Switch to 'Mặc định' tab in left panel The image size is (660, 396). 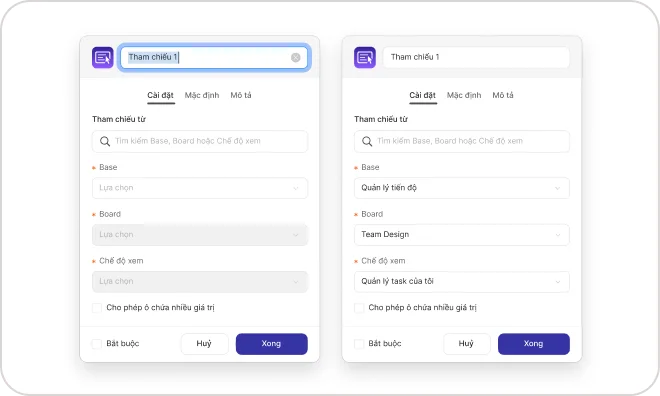tap(202, 96)
